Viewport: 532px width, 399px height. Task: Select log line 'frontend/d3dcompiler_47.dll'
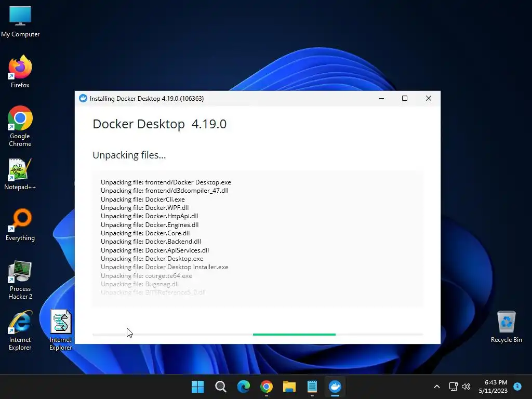point(165,191)
